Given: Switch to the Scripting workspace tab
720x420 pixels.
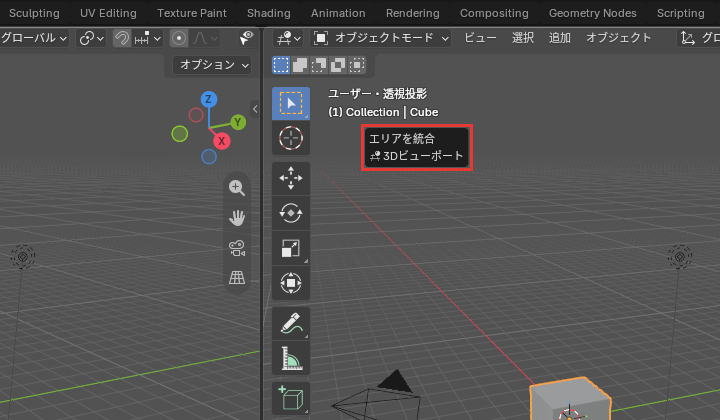Looking at the screenshot, I should 681,13.
